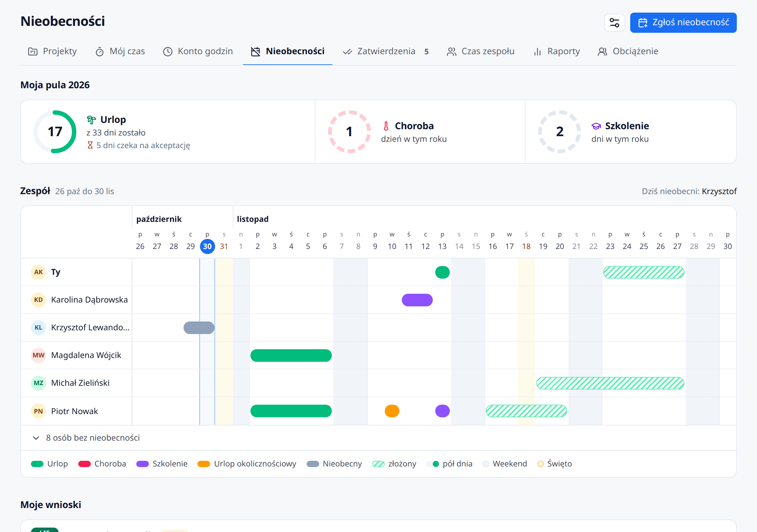The image size is (757, 532).
Task: Click the Urlop palm tree icon
Action: coord(91,119)
